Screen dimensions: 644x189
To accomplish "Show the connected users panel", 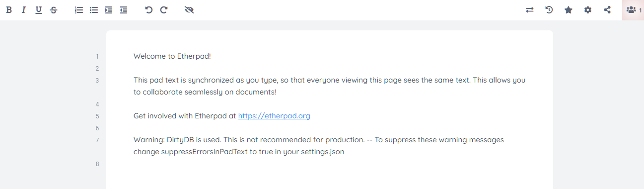I will pos(633,10).
